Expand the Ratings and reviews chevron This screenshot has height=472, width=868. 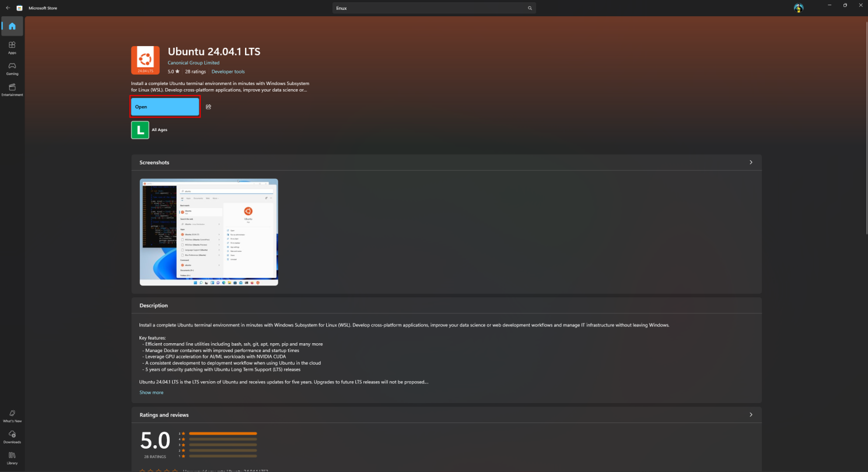[751, 415]
